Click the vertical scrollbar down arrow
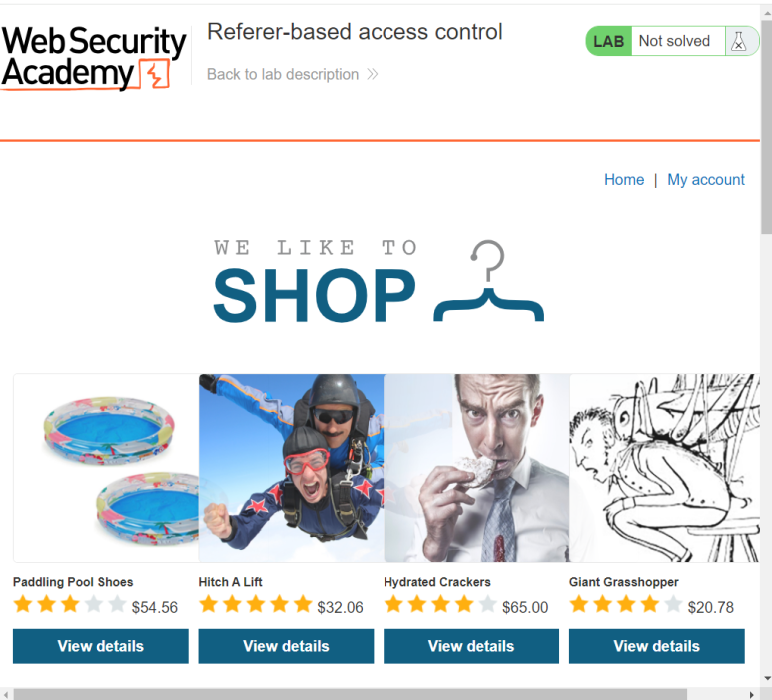Image resolution: width=772 pixels, height=700 pixels. (x=767, y=679)
